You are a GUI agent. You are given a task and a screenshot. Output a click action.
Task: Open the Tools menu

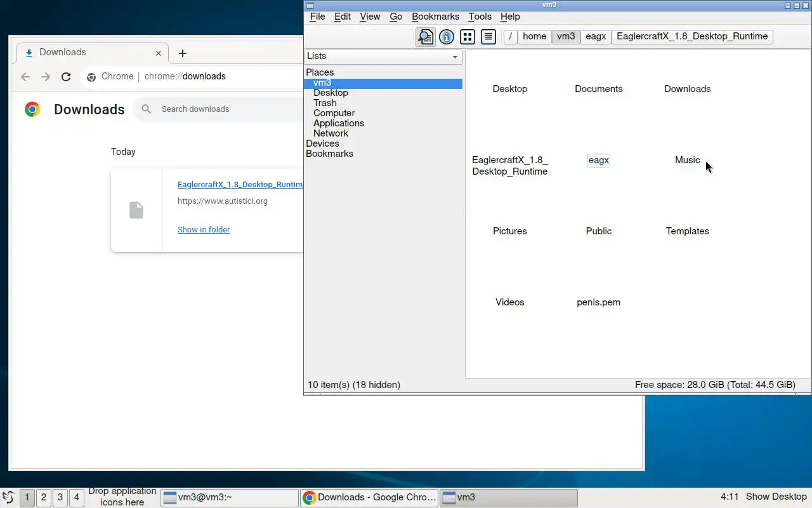click(x=480, y=17)
